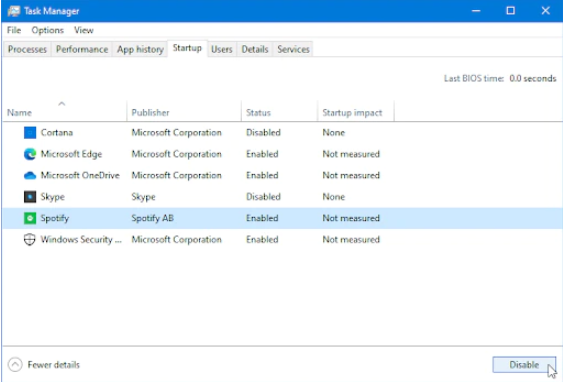Switch to the Performance tab
Viewport: 563px width, 382px height.
[82, 49]
